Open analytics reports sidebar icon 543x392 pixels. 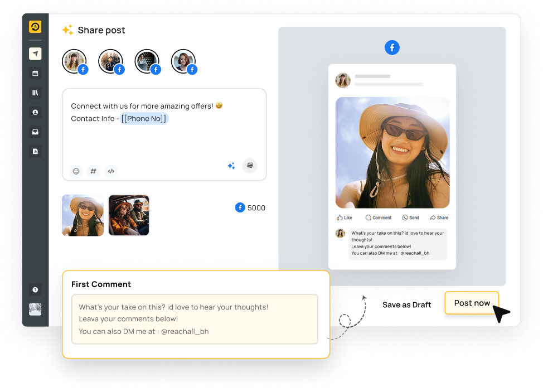[x=35, y=151]
